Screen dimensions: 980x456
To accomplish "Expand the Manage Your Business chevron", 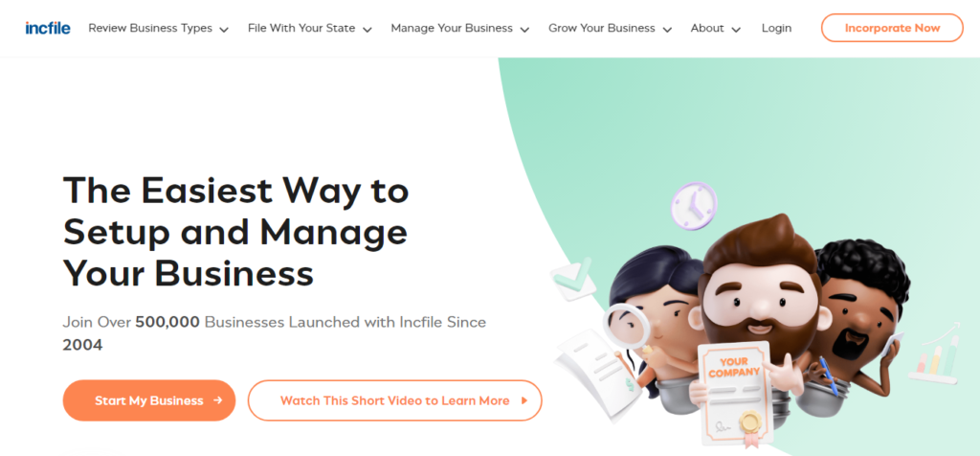I will 525,30.
